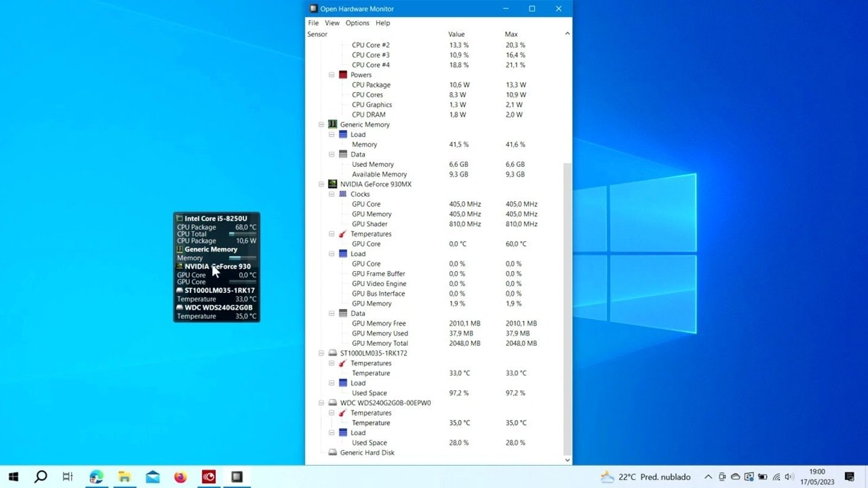The width and height of the screenshot is (868, 488).
Task: Collapse the Load node under Generic Memory
Action: 332,134
